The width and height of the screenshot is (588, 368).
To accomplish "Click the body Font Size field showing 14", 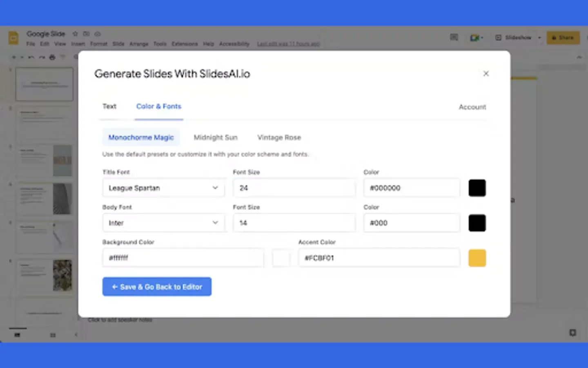I will [294, 223].
